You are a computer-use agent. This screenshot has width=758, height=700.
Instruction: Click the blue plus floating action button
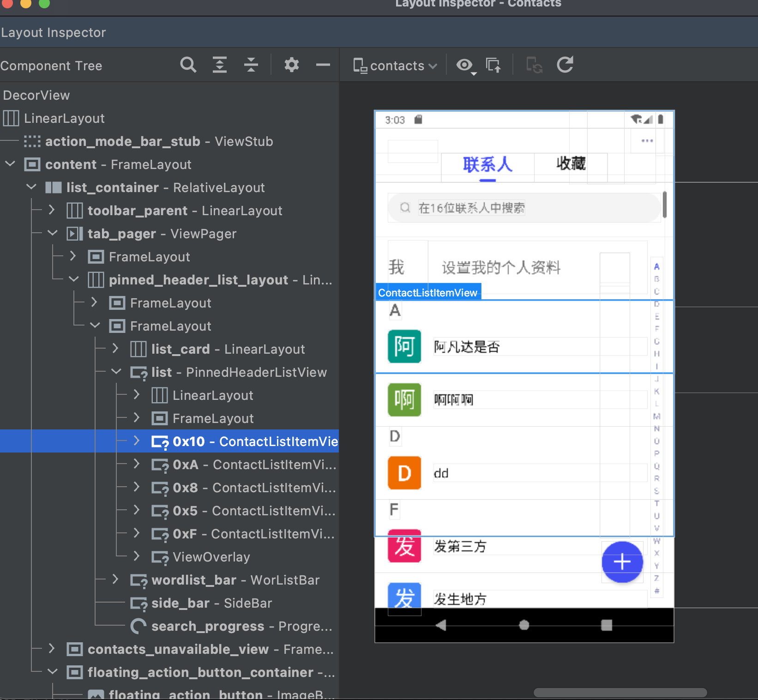tap(622, 562)
